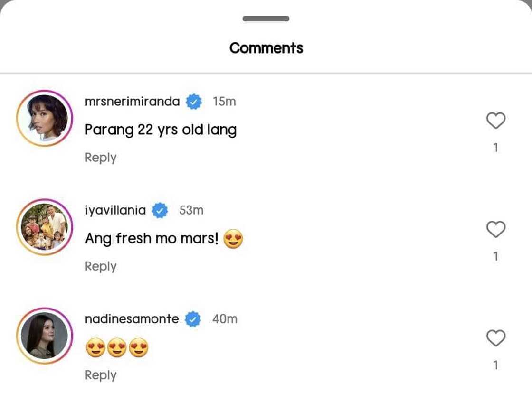Image resolution: width=532 pixels, height=402 pixels.
Task: Click the three heart-eyes emoji comment text
Action: (117, 349)
